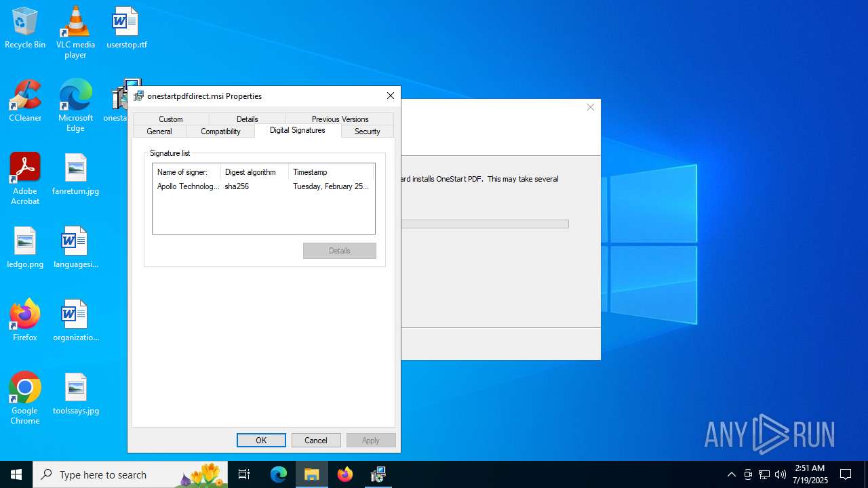Select fanreturn.jpg image file
Viewport: 868px width, 488px height.
click(75, 175)
